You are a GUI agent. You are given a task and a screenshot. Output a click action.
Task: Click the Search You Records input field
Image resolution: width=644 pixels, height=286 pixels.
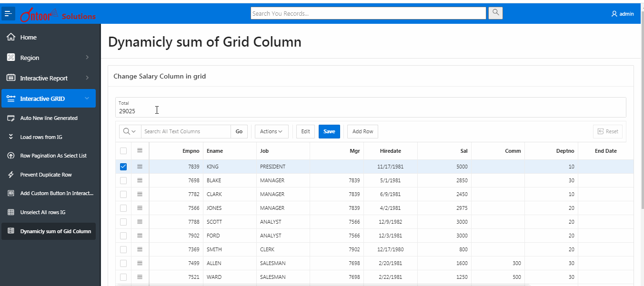[368, 13]
